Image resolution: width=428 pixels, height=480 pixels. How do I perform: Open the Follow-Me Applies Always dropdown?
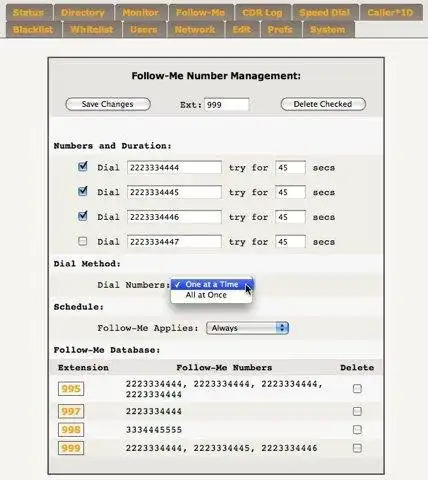[x=247, y=328]
